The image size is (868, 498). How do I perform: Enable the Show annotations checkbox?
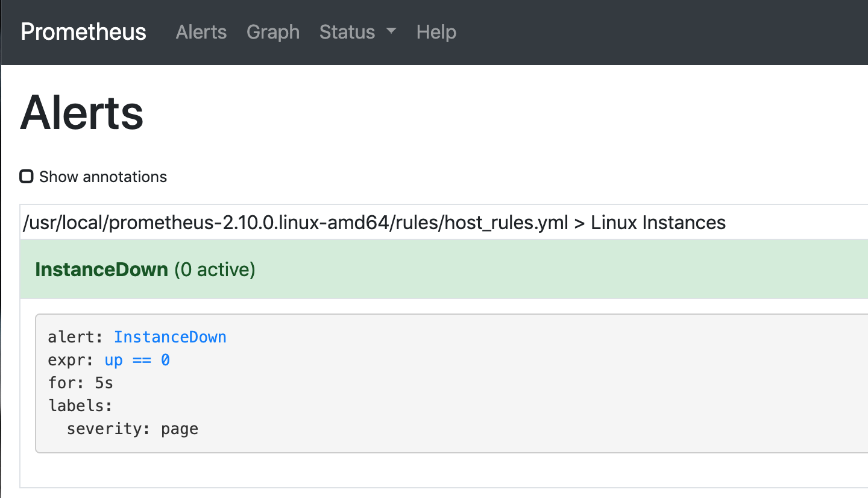[27, 177]
